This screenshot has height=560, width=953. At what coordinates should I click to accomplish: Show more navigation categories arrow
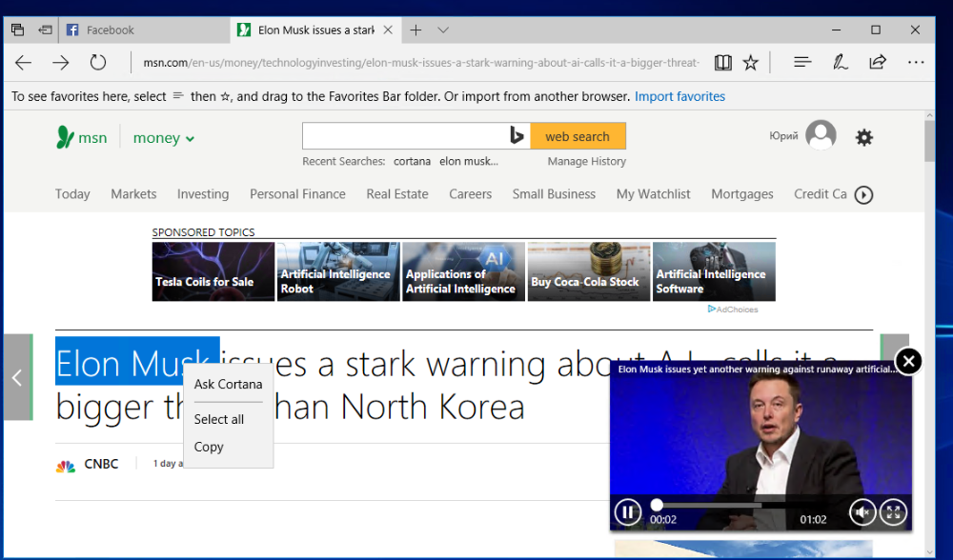pos(863,195)
